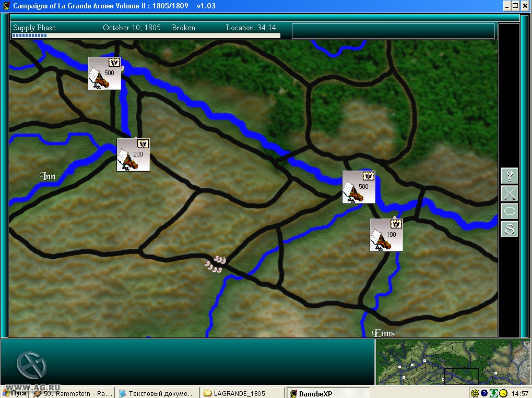Click the Inn river label
Viewport: 532px width, 398px height.
tap(48, 176)
